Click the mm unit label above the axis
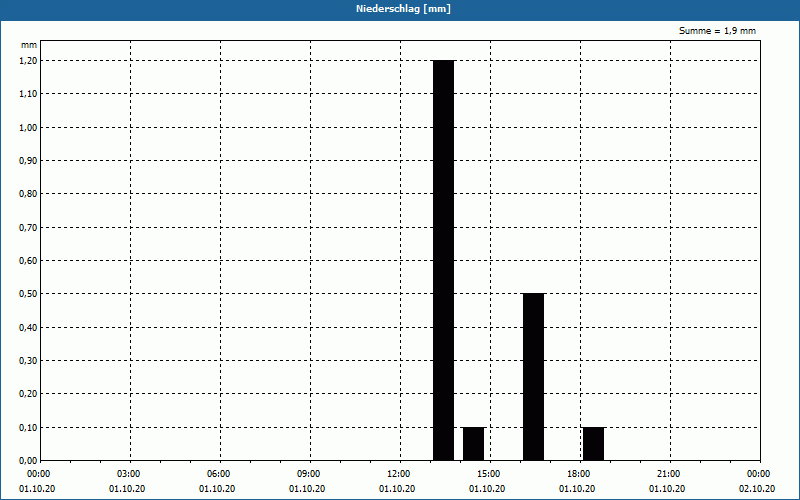The height and width of the screenshot is (500, 800). (29, 45)
